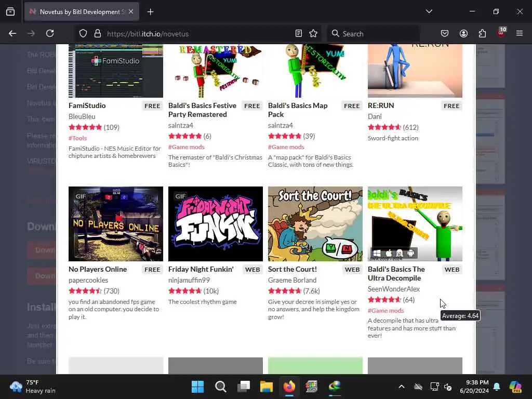Screen dimensions: 532x399
Task: Click the forward navigation arrow
Action: (x=31, y=33)
